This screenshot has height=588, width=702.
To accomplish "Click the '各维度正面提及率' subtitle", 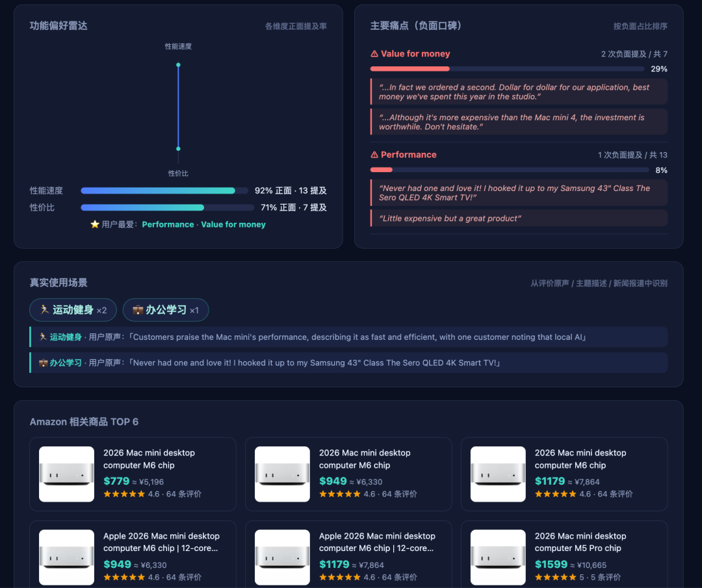I will tap(296, 27).
